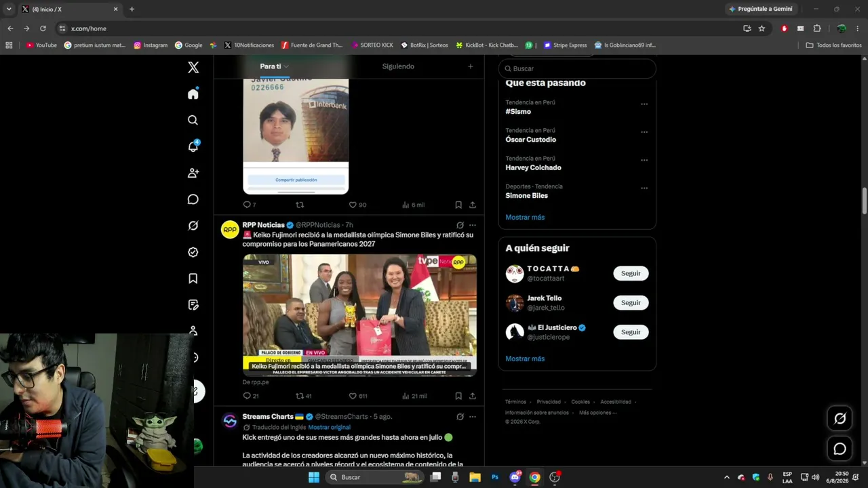Share the Interbank image post
868x488 pixels.
click(473, 205)
